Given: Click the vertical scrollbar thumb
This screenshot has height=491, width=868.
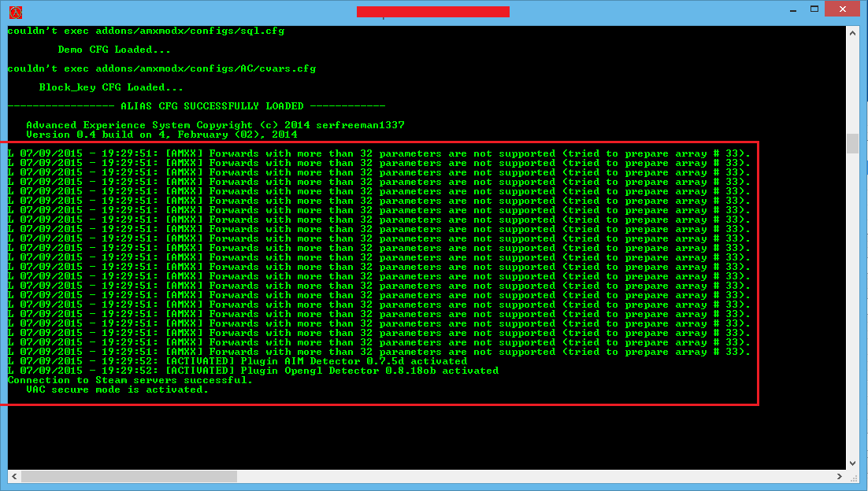Looking at the screenshot, I should click(x=852, y=143).
